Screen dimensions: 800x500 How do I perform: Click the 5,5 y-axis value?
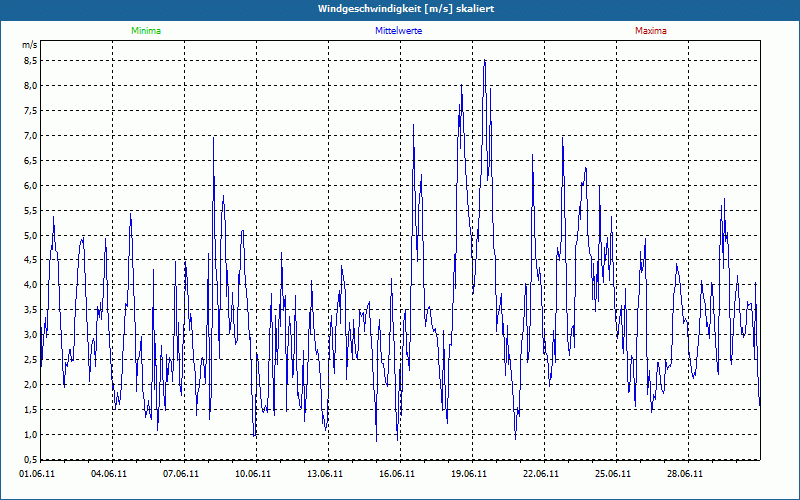tap(31, 211)
